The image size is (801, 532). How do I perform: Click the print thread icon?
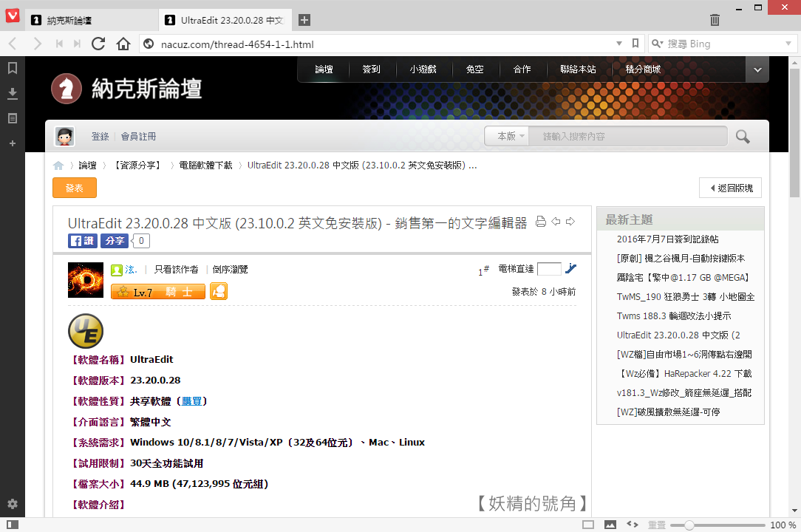(x=540, y=222)
